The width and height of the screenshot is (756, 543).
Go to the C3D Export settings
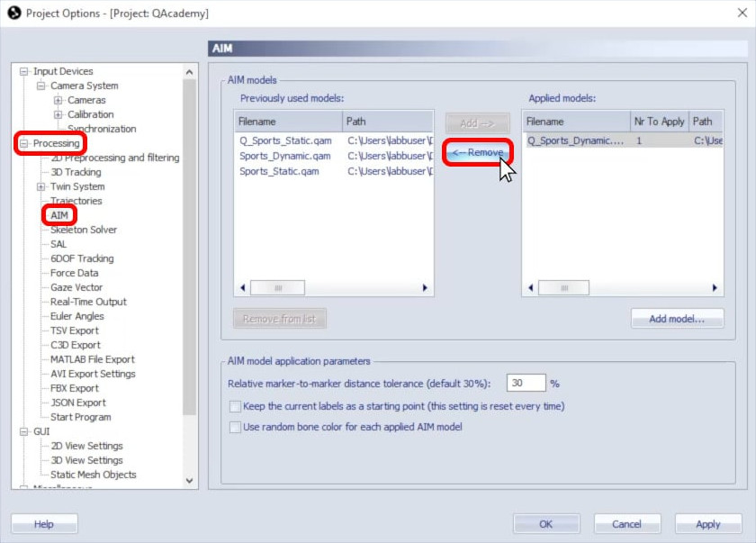[76, 345]
